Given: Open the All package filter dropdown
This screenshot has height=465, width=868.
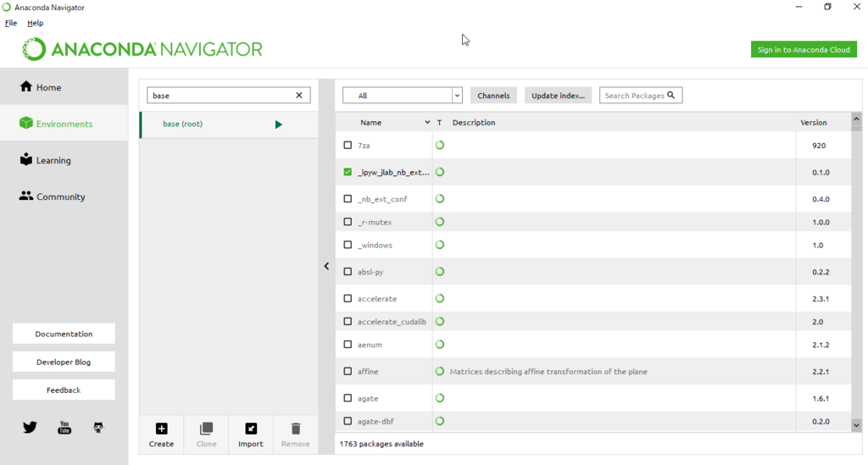Looking at the screenshot, I should click(403, 95).
